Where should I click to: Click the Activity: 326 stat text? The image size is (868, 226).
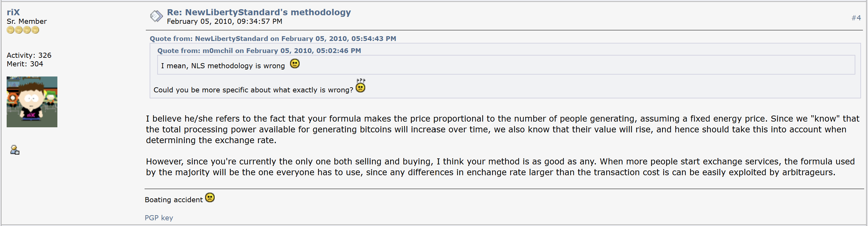point(29,55)
